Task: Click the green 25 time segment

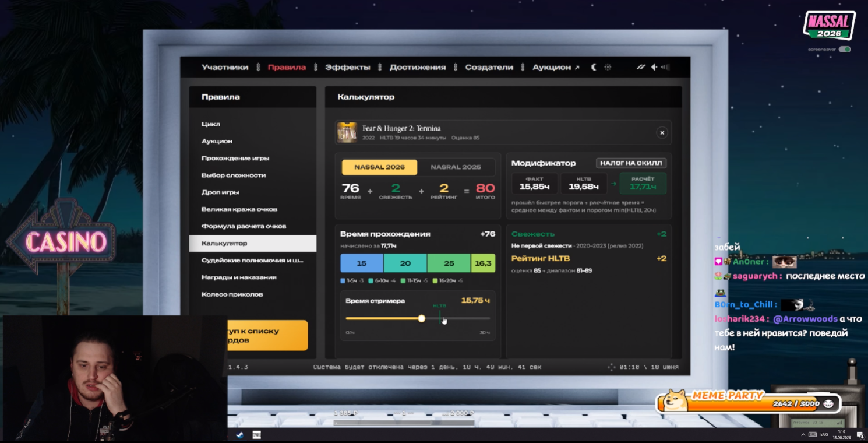Action: pyautogui.click(x=449, y=263)
